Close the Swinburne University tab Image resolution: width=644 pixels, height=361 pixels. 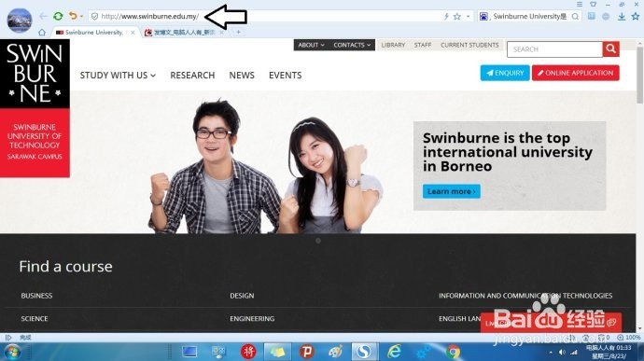pyautogui.click(x=133, y=33)
